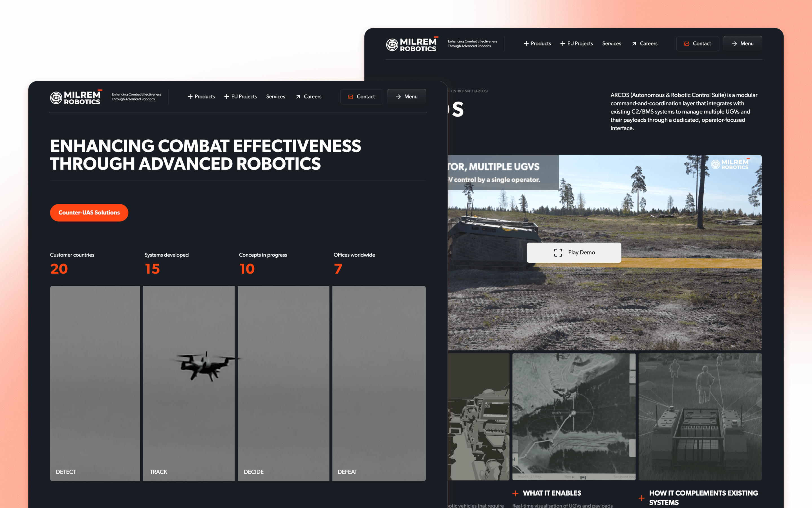Viewport: 812px width, 508px height.
Task: Select the DETECT image panel
Action: coord(95,383)
